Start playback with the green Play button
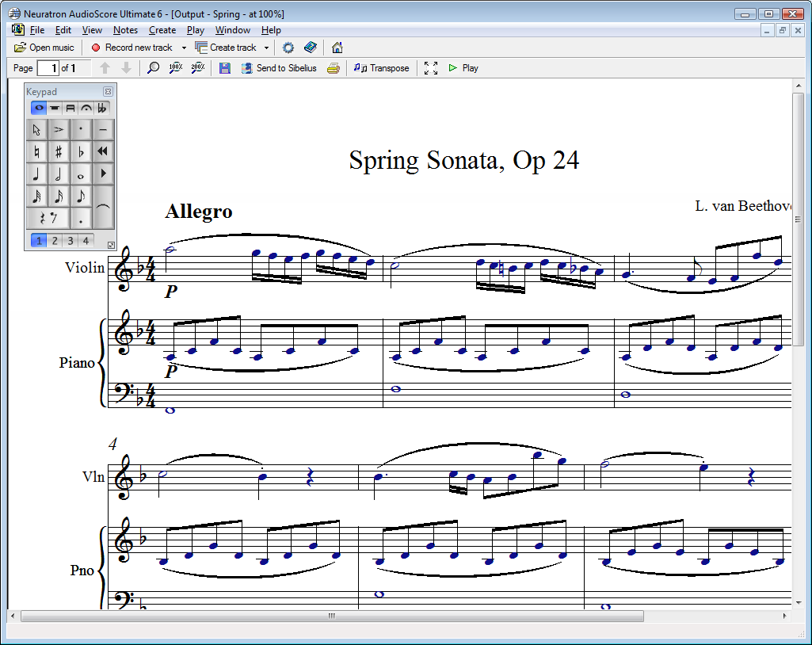812x645 pixels. click(x=463, y=68)
